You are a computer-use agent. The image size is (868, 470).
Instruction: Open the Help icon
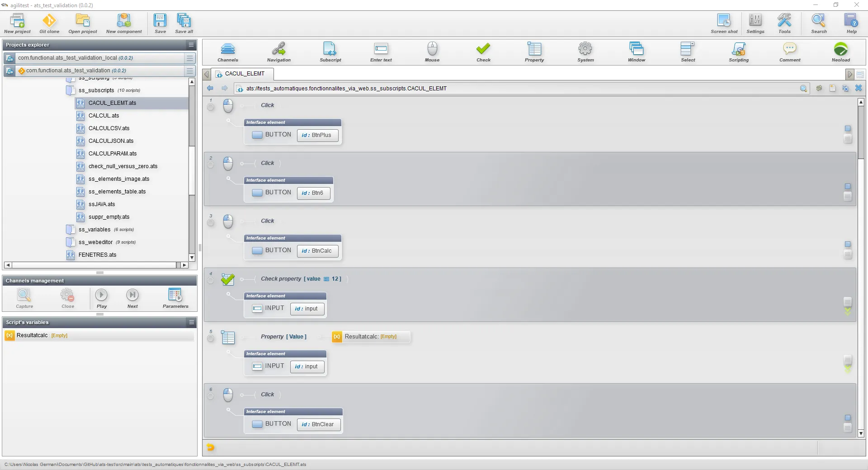(851, 23)
